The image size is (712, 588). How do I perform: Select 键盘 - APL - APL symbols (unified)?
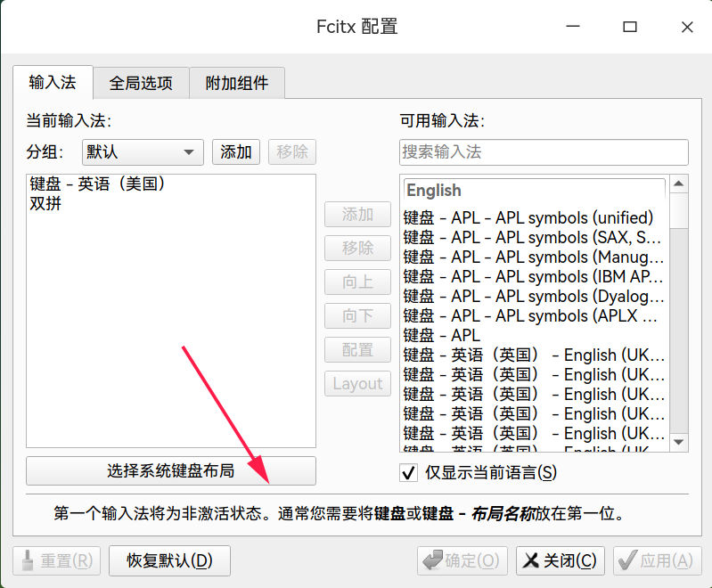[534, 218]
